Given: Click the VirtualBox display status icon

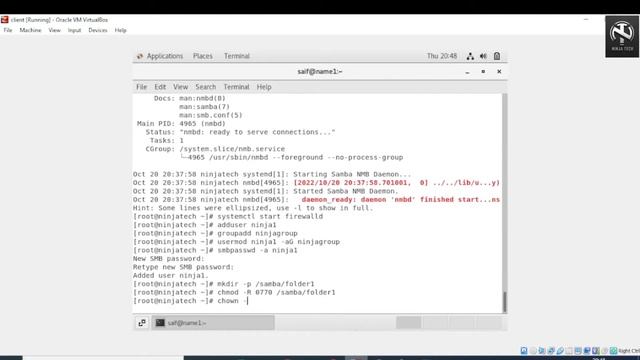Looking at the screenshot, I should coord(578,351).
